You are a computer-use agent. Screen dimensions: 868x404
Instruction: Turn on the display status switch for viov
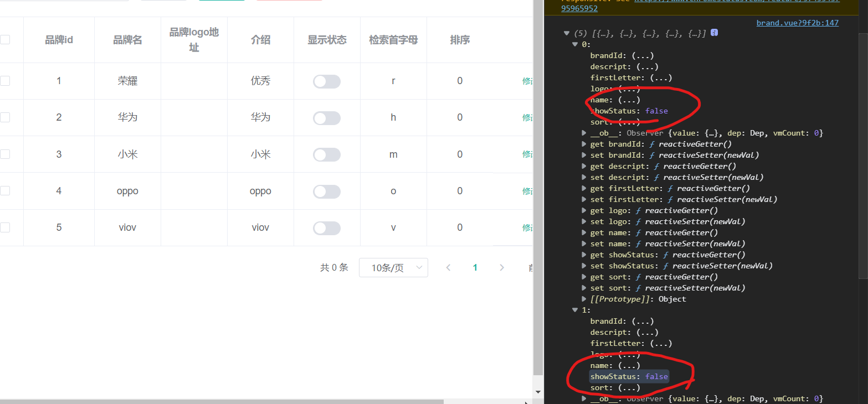[327, 228]
